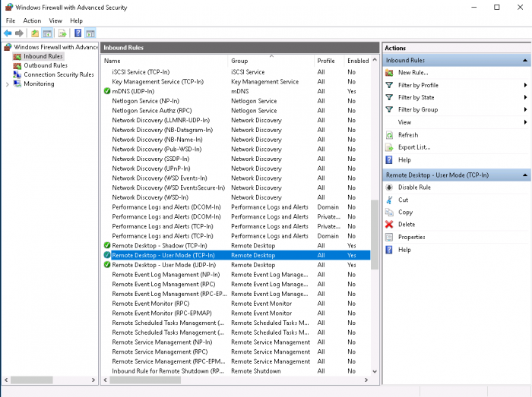
Task: Open the Help menu
Action: 76,20
